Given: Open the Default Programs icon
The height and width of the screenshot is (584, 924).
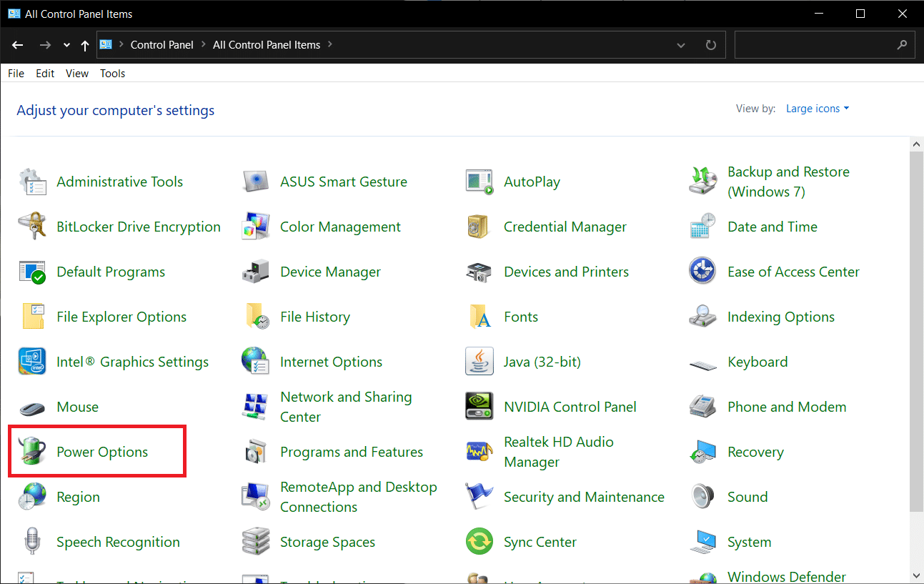Looking at the screenshot, I should (32, 272).
